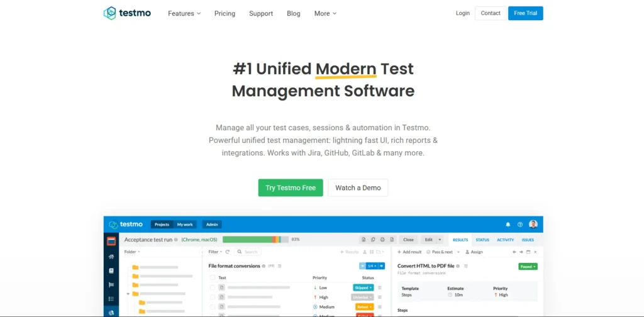The height and width of the screenshot is (317, 644).
Task: Click the left arrow of the 1/4 pager
Action: click(362, 266)
